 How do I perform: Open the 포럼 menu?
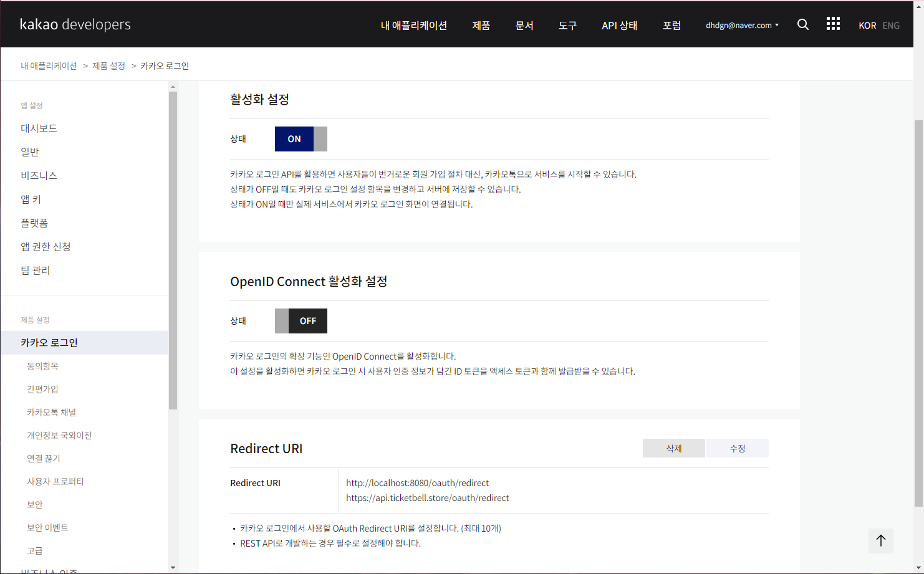671,26
